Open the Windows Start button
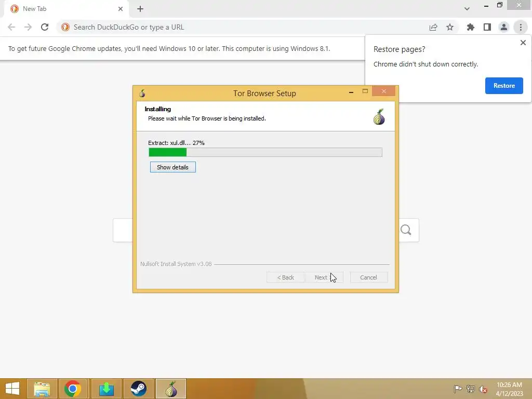This screenshot has height=399, width=532. (12, 389)
